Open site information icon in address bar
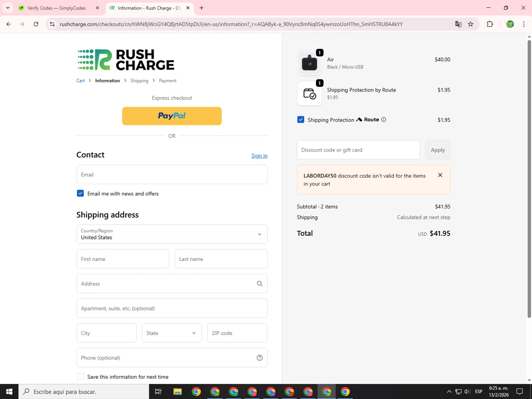This screenshot has height=399, width=532. coord(52,24)
